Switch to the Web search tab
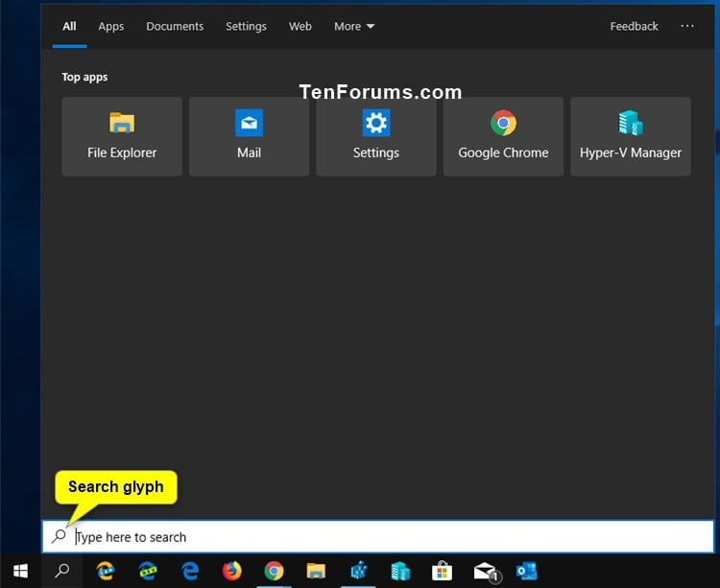Viewport: 720px width, 588px height. pyautogui.click(x=300, y=26)
